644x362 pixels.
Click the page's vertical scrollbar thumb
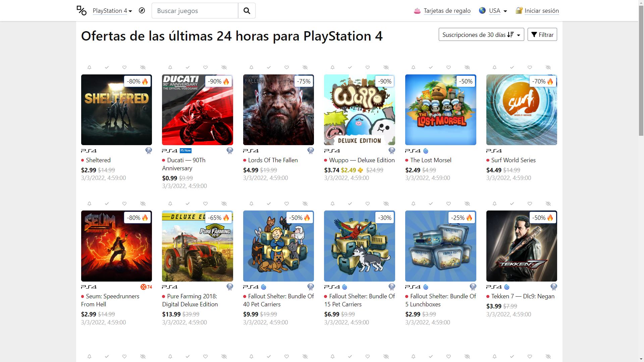coord(641,67)
